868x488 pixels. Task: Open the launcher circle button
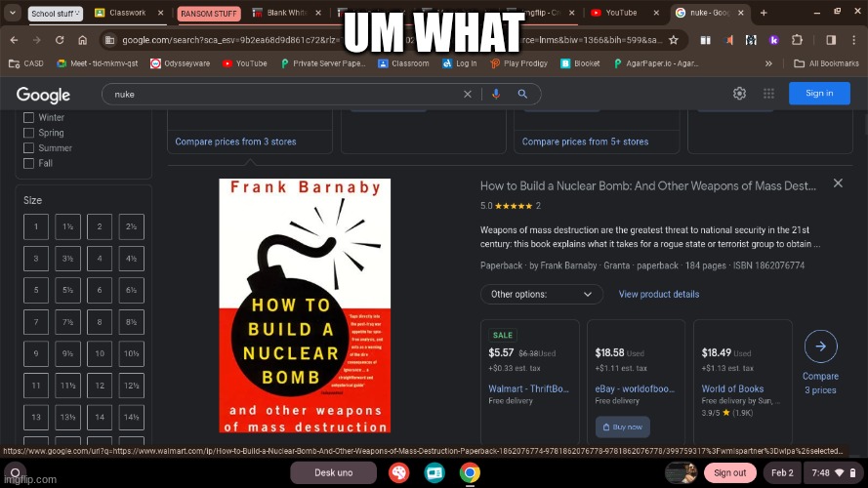click(x=15, y=472)
